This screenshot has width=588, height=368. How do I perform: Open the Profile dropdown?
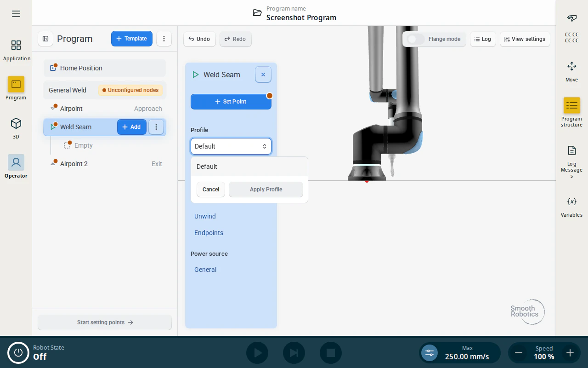(x=231, y=146)
